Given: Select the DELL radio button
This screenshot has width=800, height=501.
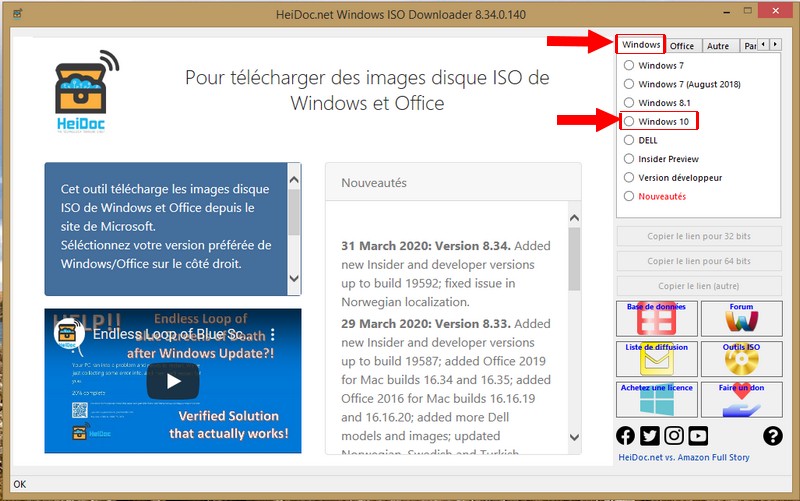Looking at the screenshot, I should [629, 140].
